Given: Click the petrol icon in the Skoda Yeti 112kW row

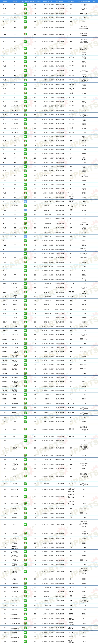Looking at the screenshot, I should pyautogui.click(x=25, y=399).
